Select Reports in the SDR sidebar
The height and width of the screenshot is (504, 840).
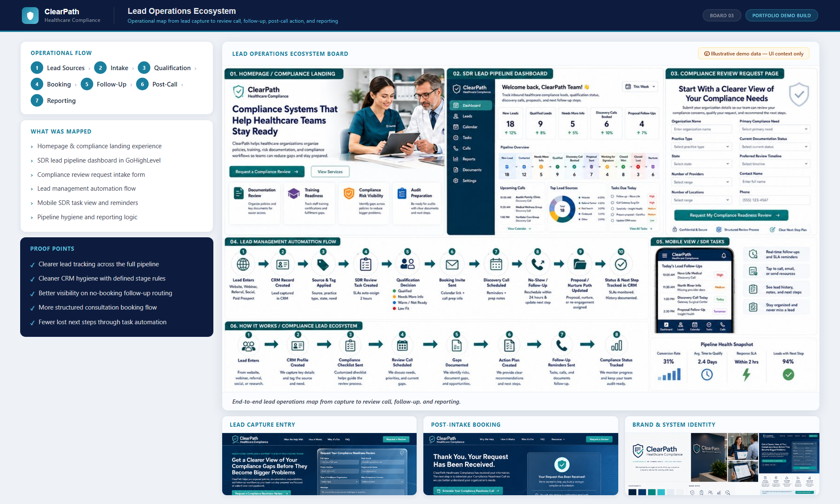[471, 159]
